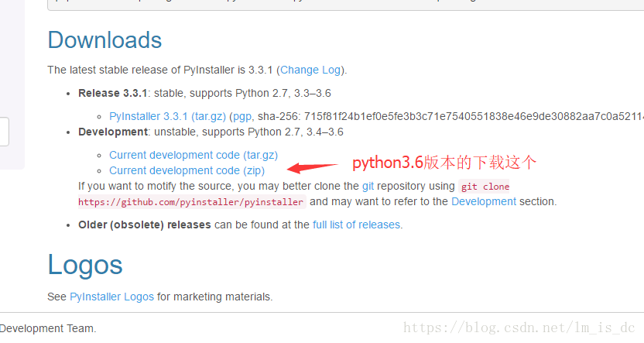The image size is (644, 343).
Task: Open the PyInstaller Logos link
Action: click(x=111, y=297)
